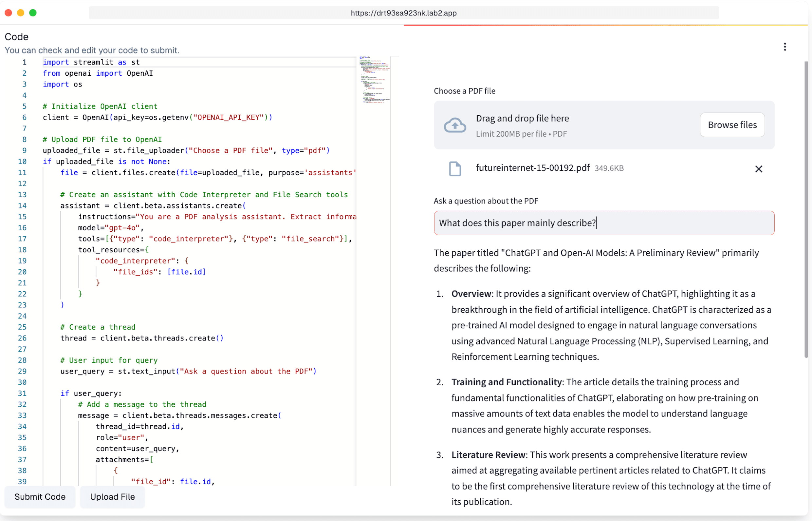Viewport: 812px width, 521px height.
Task: Click line 6 client = OpenAI code
Action: coord(157,117)
